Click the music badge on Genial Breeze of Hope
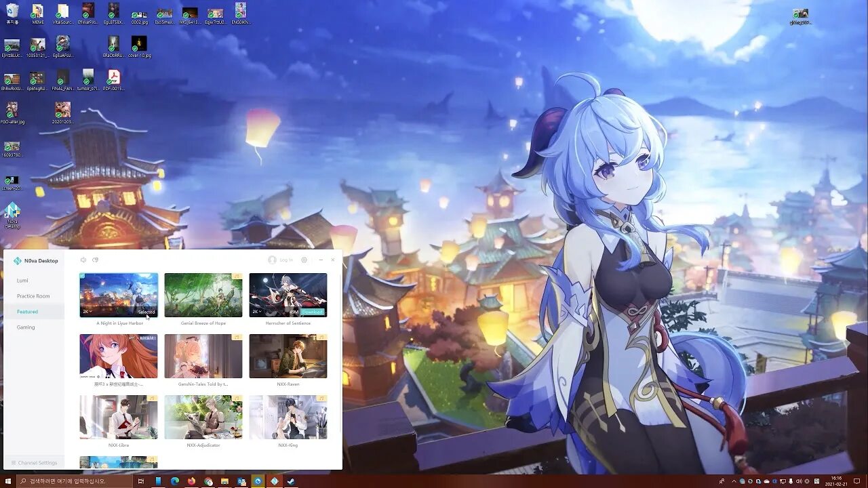This screenshot has height=488, width=868. click(237, 277)
